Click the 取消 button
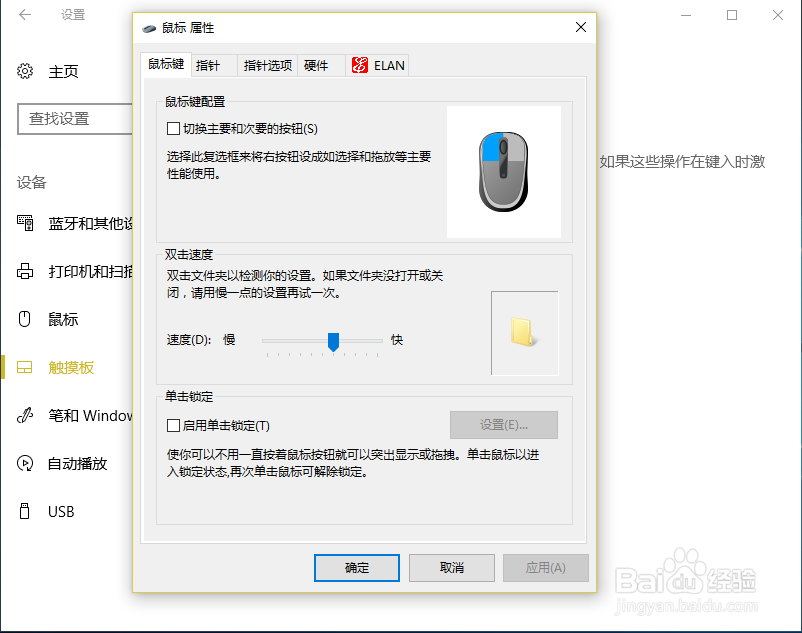This screenshot has height=633, width=802. pyautogui.click(x=452, y=568)
